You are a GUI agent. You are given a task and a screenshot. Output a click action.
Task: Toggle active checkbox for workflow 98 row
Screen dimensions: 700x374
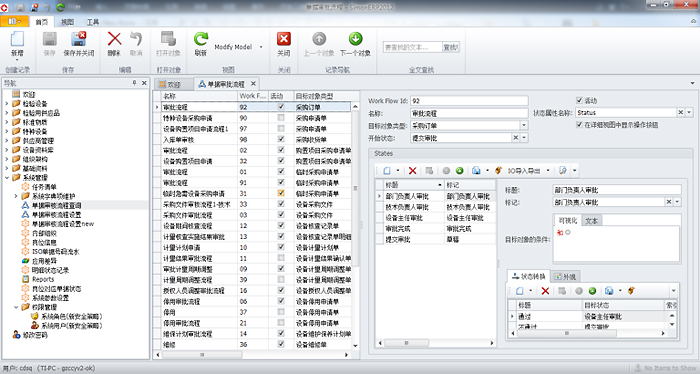click(281, 139)
